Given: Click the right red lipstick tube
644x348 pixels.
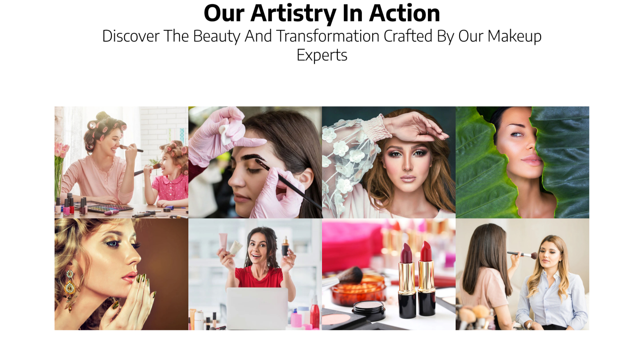Looking at the screenshot, I should point(426,278).
